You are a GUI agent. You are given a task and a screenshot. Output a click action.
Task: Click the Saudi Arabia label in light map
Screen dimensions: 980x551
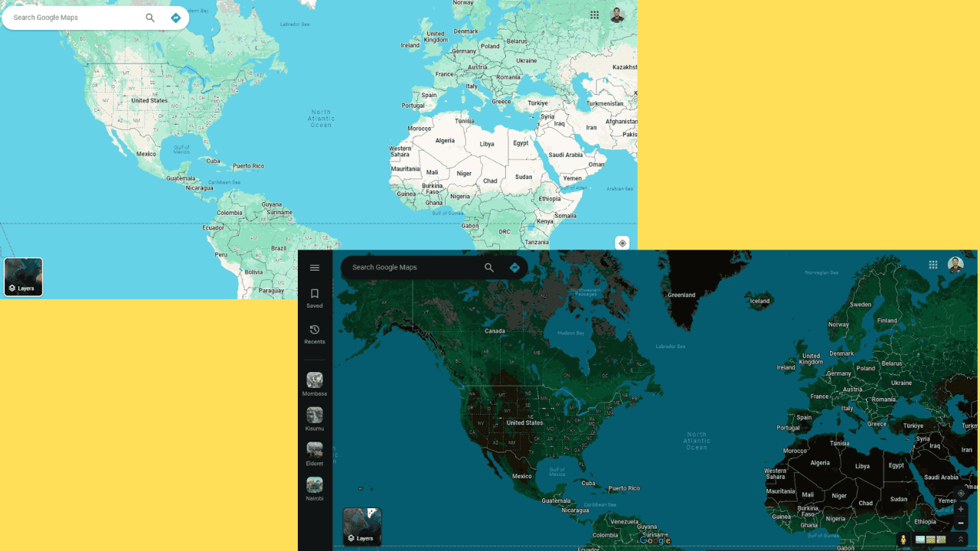564,155
